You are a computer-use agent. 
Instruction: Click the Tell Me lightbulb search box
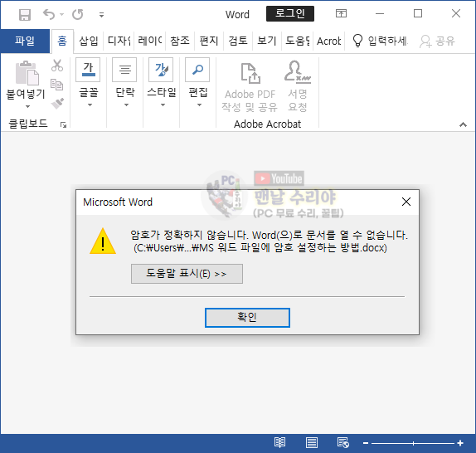pyautogui.click(x=380, y=41)
